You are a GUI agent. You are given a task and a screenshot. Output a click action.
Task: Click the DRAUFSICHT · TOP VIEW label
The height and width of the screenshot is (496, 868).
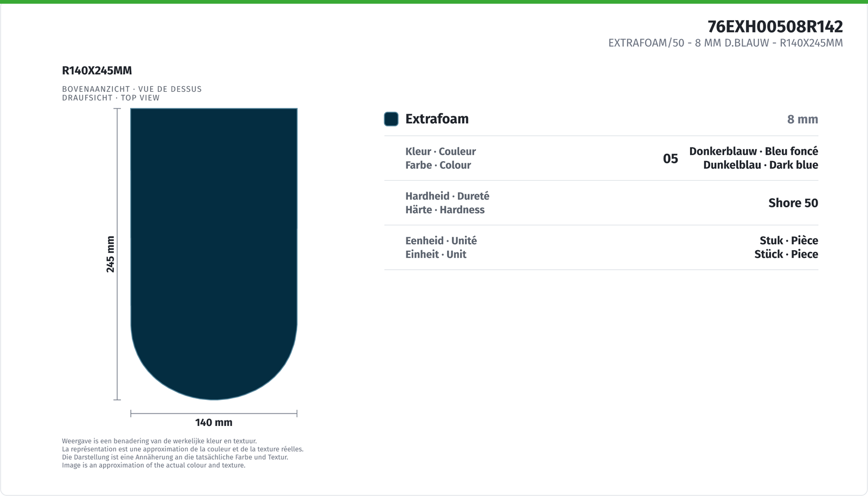111,98
